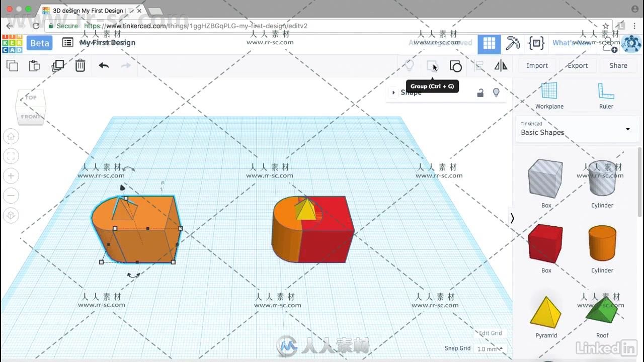Go to Tinkercad logo home
This screenshot has width=644, height=362.
12,43
